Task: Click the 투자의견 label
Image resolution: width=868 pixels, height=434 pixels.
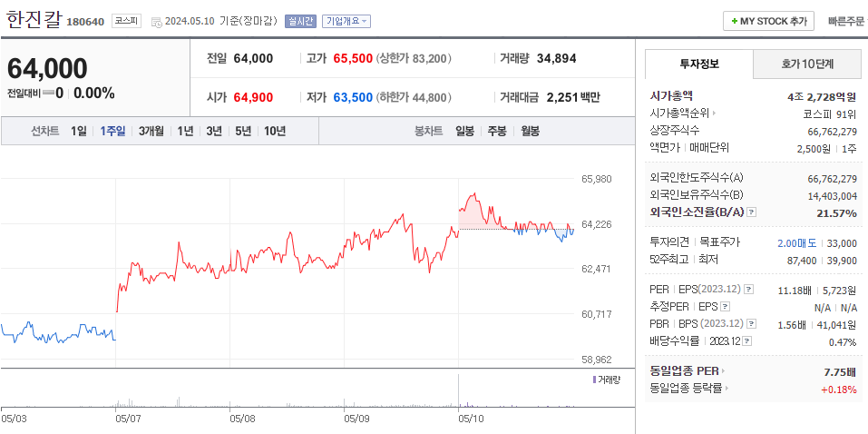Action: click(668, 242)
